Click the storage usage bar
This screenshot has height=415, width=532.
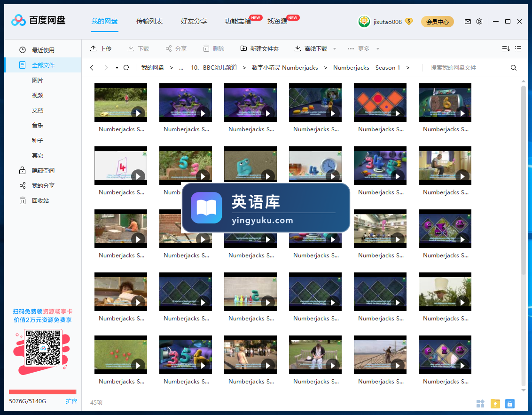point(42,392)
